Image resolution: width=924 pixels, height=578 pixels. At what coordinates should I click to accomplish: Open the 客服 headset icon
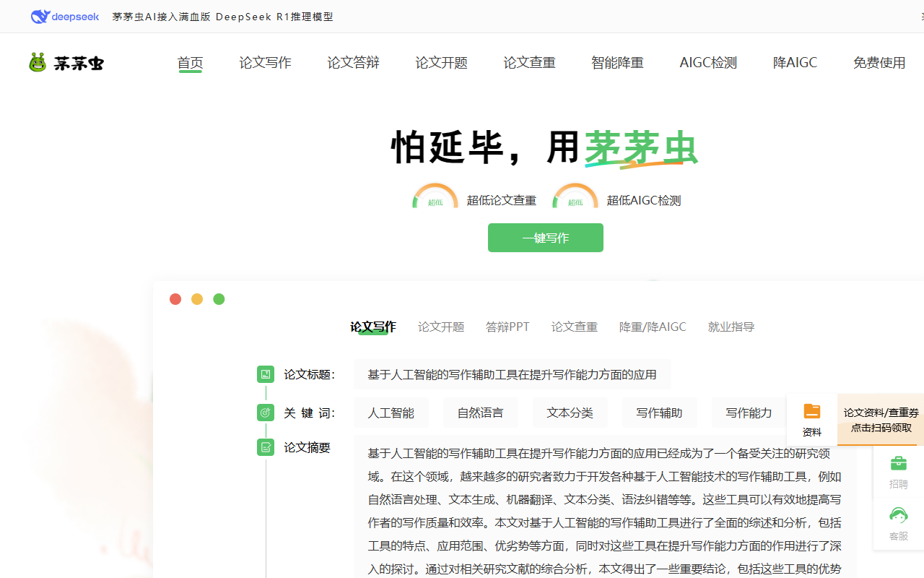[899, 515]
